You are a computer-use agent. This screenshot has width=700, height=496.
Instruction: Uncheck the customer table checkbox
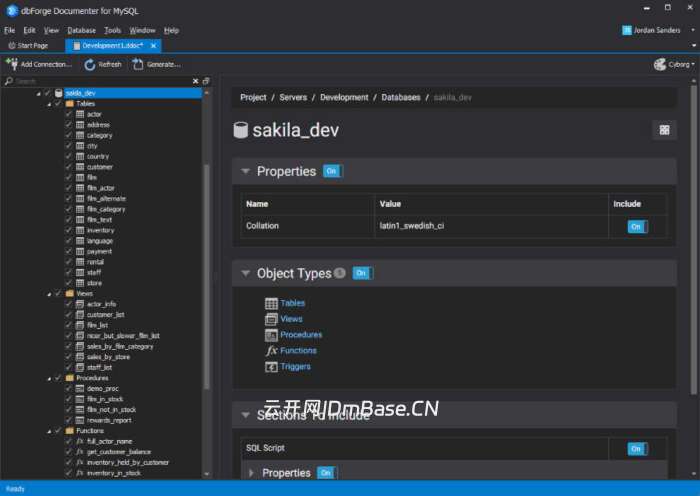click(x=68, y=167)
